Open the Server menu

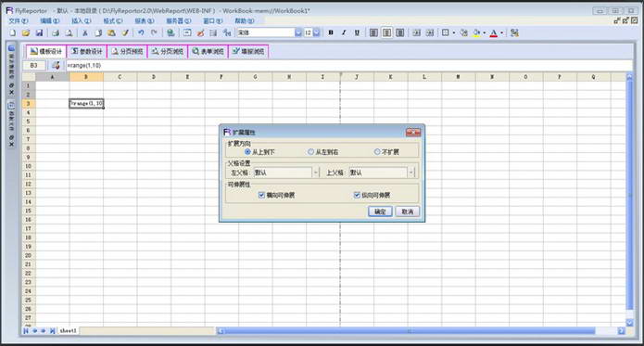click(179, 20)
